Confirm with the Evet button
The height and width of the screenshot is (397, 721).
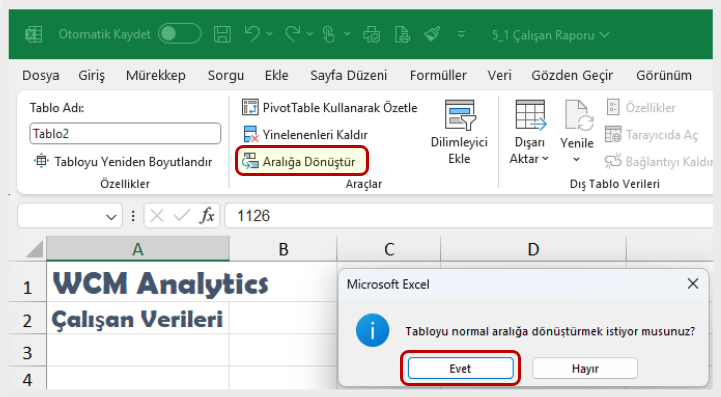pos(460,368)
